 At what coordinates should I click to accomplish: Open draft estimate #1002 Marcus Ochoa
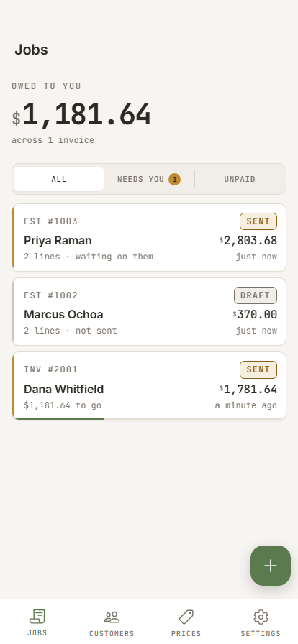(x=149, y=311)
